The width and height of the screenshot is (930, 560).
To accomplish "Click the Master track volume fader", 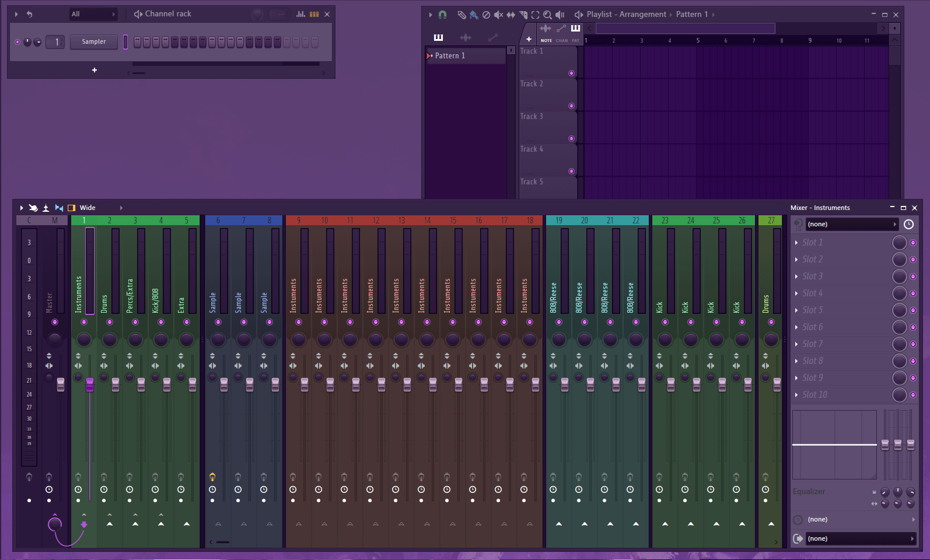I will pos(61,384).
